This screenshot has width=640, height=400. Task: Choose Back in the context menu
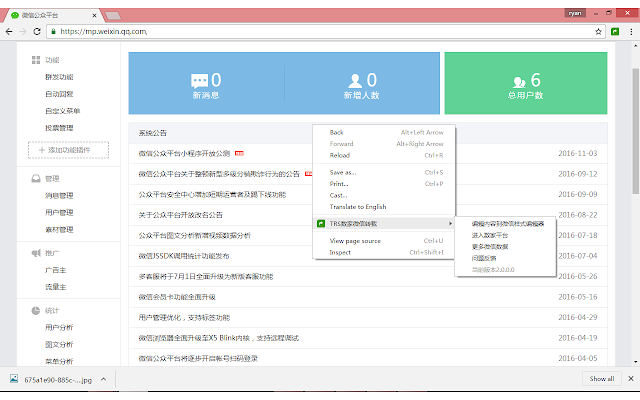(x=337, y=132)
